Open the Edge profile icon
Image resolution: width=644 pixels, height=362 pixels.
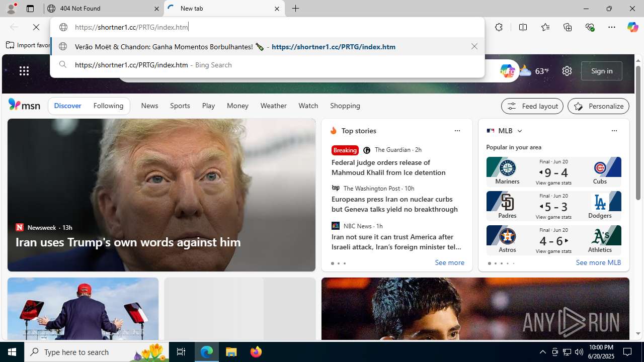(11, 9)
